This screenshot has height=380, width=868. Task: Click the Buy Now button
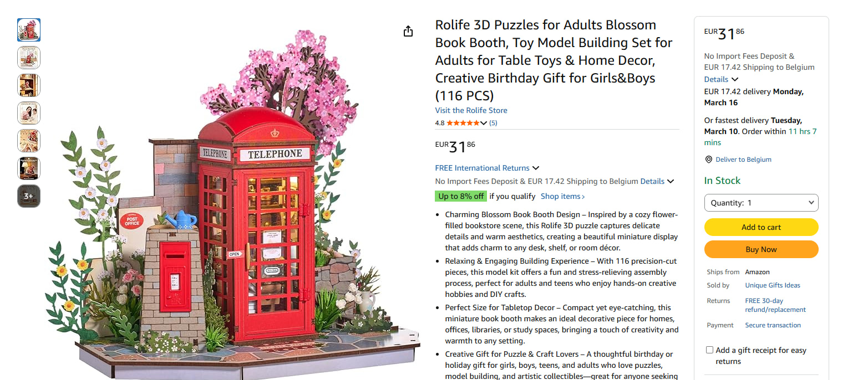pyautogui.click(x=761, y=249)
